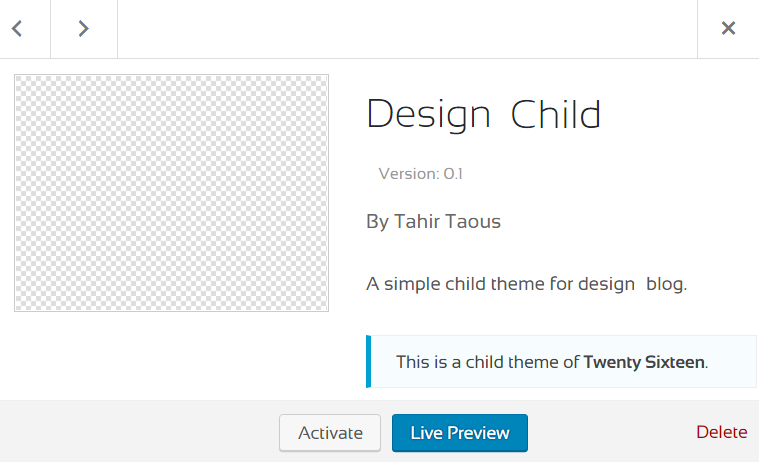Click the word By before the author name

click(x=378, y=222)
